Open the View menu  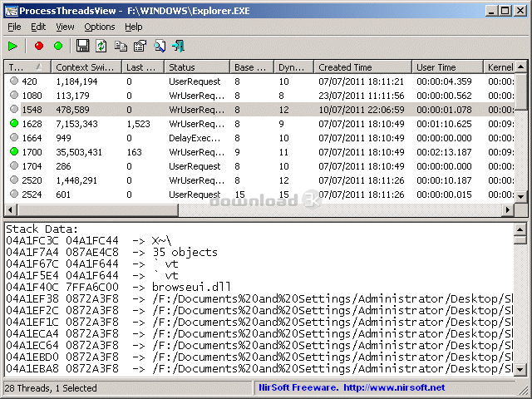(x=65, y=27)
